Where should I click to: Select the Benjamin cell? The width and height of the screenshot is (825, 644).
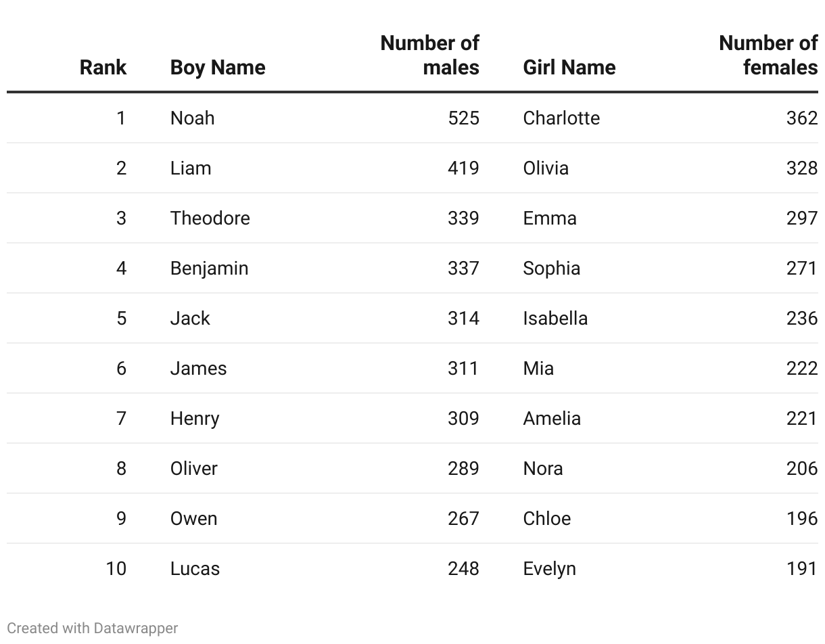(209, 268)
